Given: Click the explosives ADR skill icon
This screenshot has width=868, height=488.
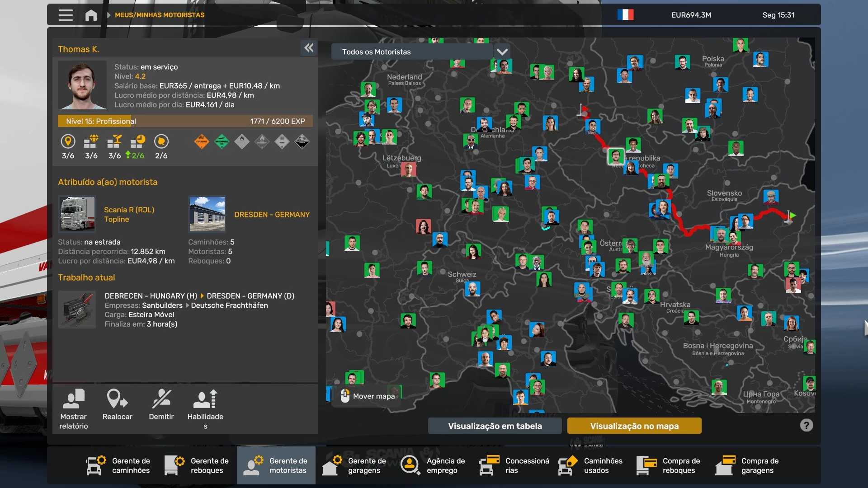Looking at the screenshot, I should 202,142.
